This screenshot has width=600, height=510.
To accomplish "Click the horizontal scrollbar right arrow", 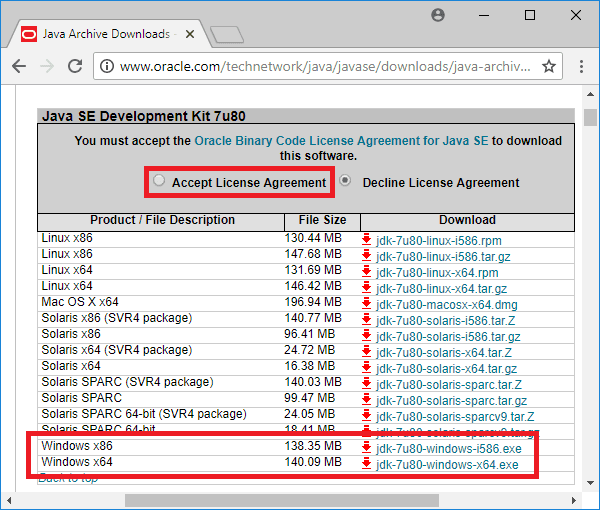I will pyautogui.click(x=574, y=500).
